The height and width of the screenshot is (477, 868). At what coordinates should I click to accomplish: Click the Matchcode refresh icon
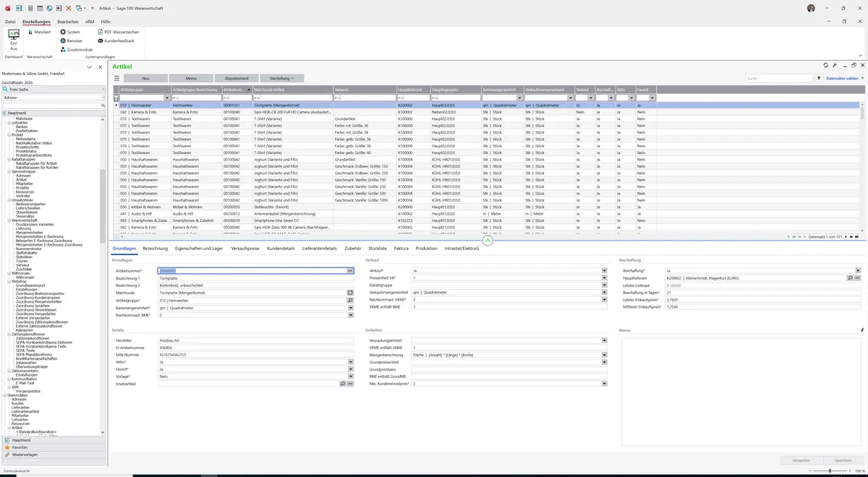coord(350,293)
